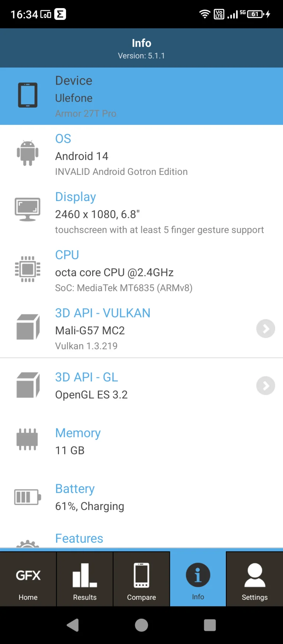Select the memory chip icon
This screenshot has height=644, width=283.
pyautogui.click(x=27, y=439)
